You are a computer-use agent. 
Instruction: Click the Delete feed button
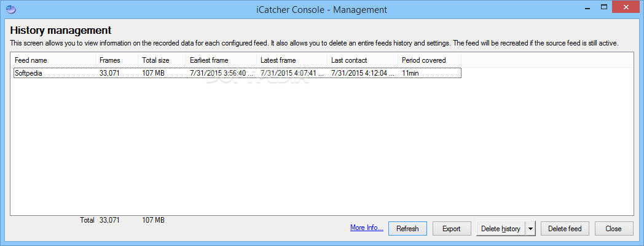(x=565, y=228)
